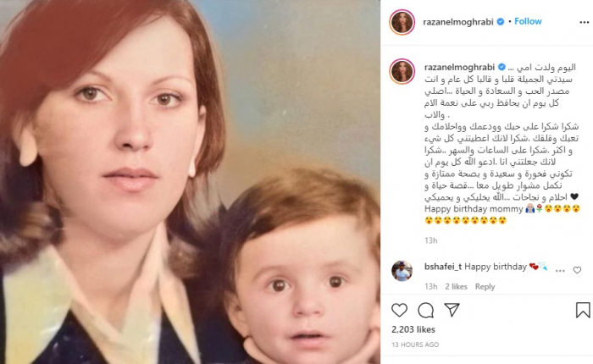Open bshafei_t's profile avatar
Screen dimensions: 593x364
[x=402, y=271]
